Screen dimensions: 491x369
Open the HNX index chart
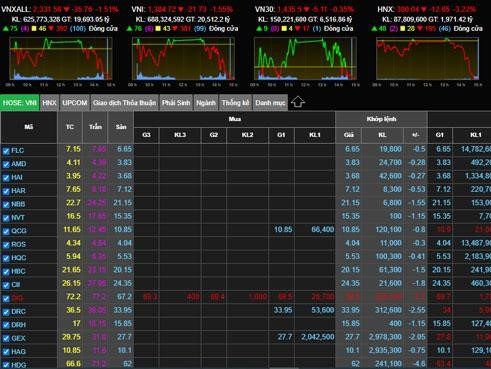tap(428, 59)
